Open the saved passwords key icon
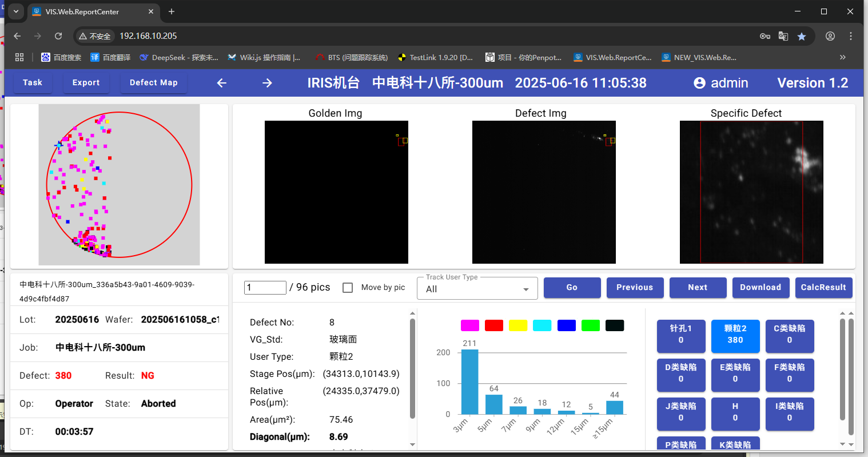The image size is (868, 457). (765, 36)
